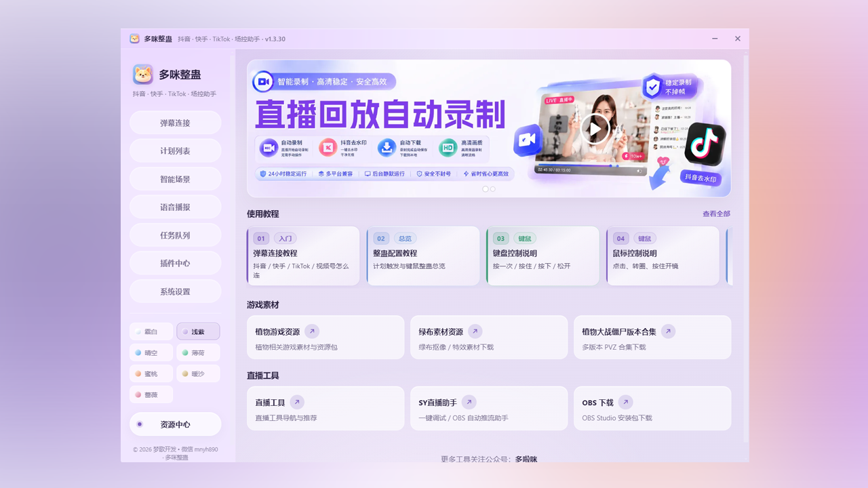This screenshot has width=868, height=488.
Task: Select the first banner carousel dot
Action: [x=485, y=189]
